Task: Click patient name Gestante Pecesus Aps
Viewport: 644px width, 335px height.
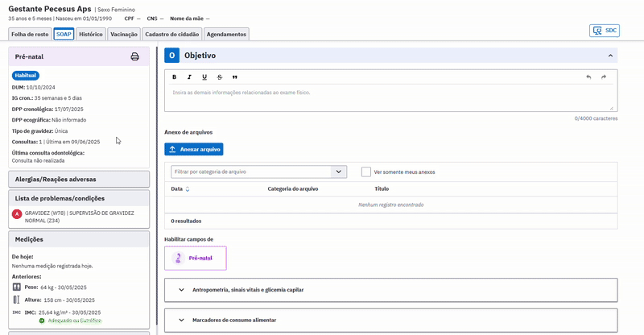Action: coord(50,9)
